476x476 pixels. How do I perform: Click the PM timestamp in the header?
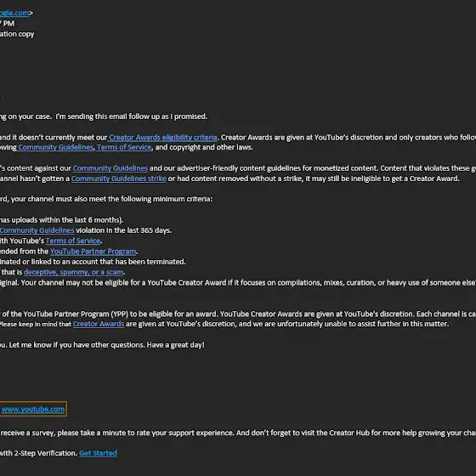coord(8,24)
